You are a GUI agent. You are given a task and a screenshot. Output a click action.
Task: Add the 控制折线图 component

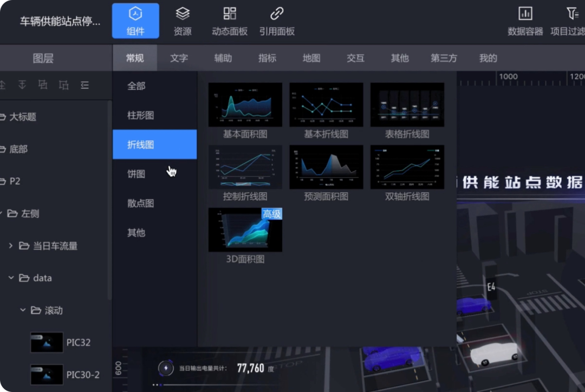pos(245,167)
